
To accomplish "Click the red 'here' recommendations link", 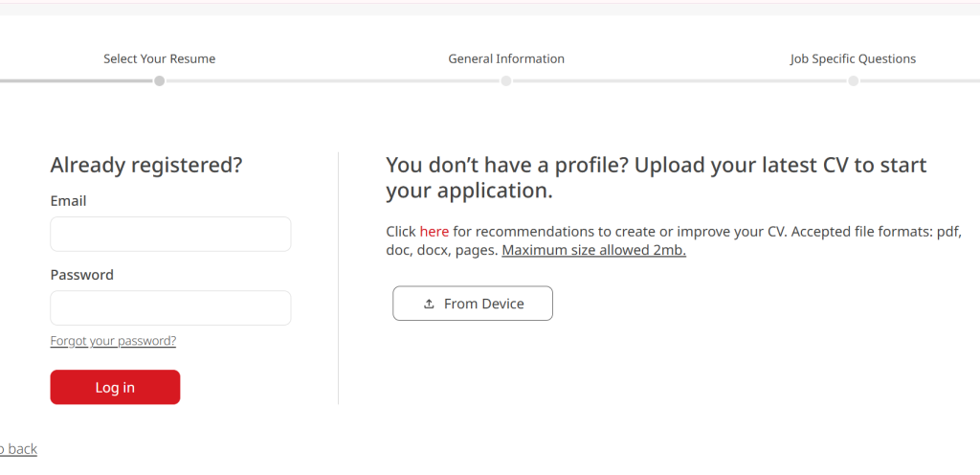I will 434,232.
